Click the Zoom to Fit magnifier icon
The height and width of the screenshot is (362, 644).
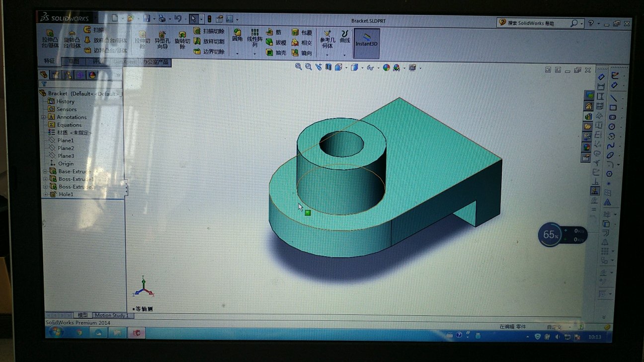click(299, 67)
